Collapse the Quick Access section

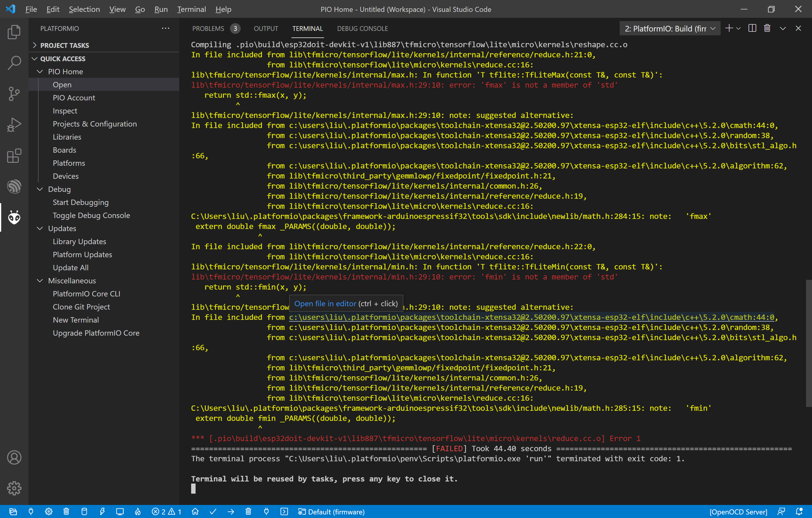[x=63, y=59]
